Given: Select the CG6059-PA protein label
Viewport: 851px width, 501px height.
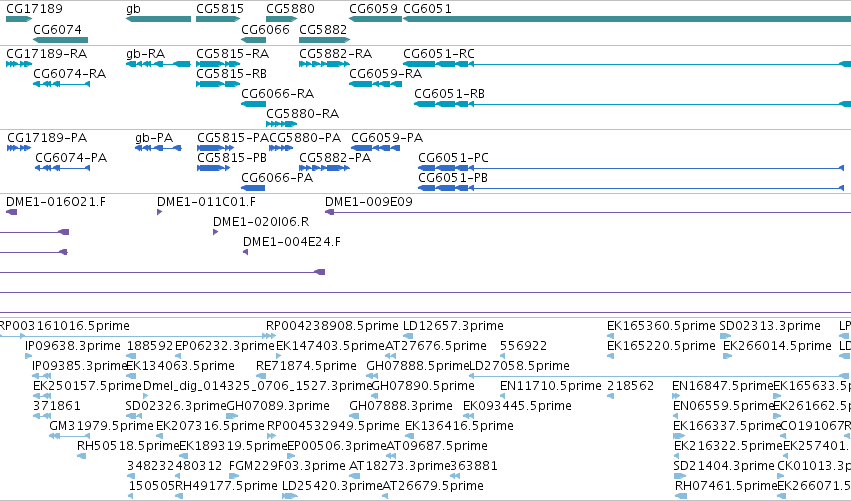Looking at the screenshot, I should click(x=387, y=138).
